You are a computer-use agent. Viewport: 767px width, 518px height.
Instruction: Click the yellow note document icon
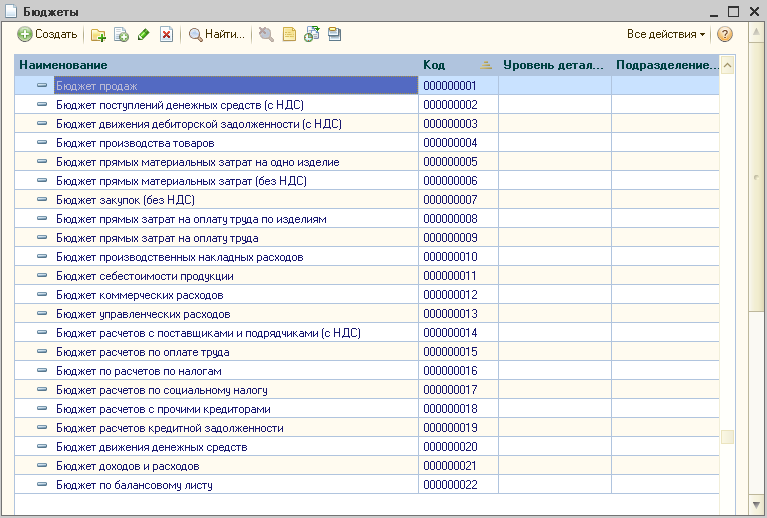(289, 34)
